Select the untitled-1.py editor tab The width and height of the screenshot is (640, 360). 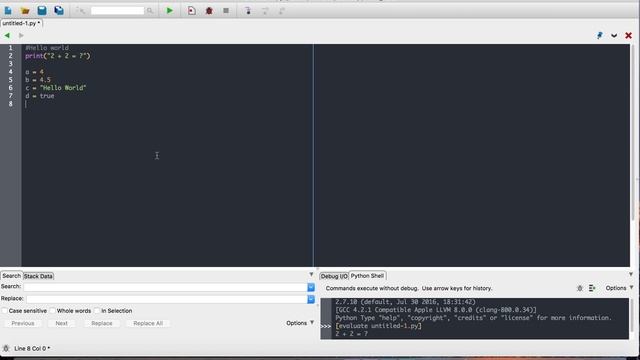(21, 23)
